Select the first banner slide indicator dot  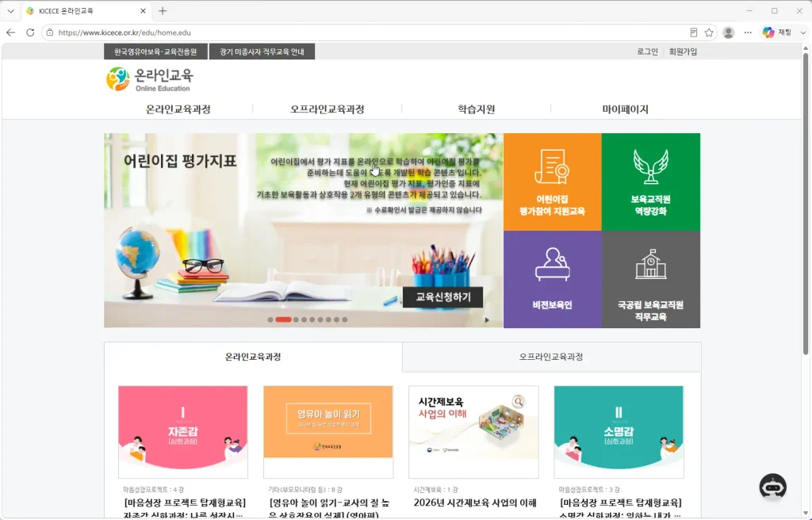(x=270, y=320)
